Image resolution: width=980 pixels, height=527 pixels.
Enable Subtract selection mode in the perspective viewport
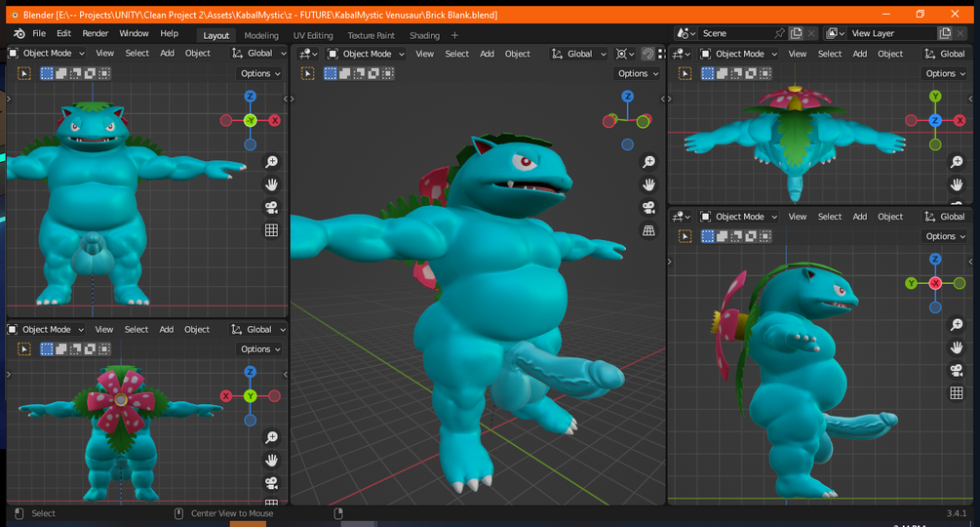point(359,74)
